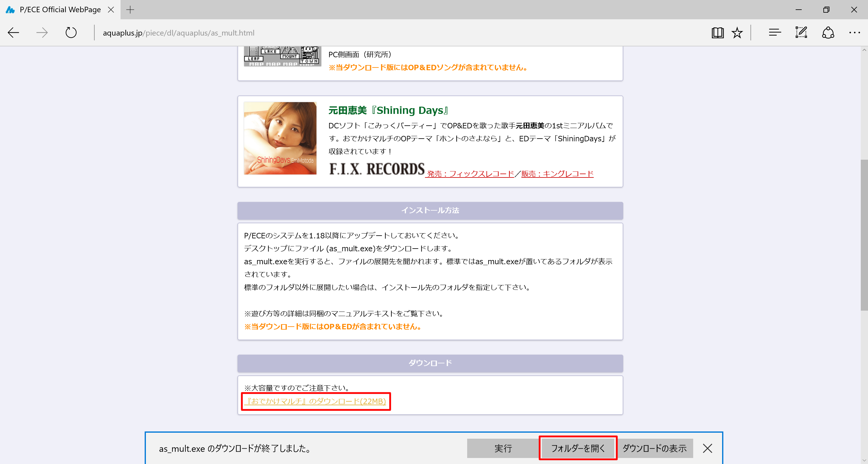Click PC側画面（研究所）caption text
The height and width of the screenshot is (464, 868).
click(x=360, y=55)
